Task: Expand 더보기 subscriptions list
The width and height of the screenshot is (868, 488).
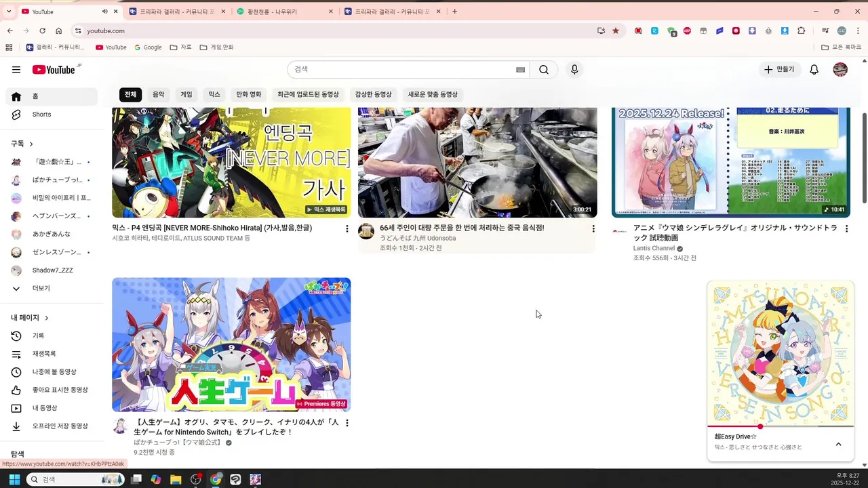Action: point(52,289)
